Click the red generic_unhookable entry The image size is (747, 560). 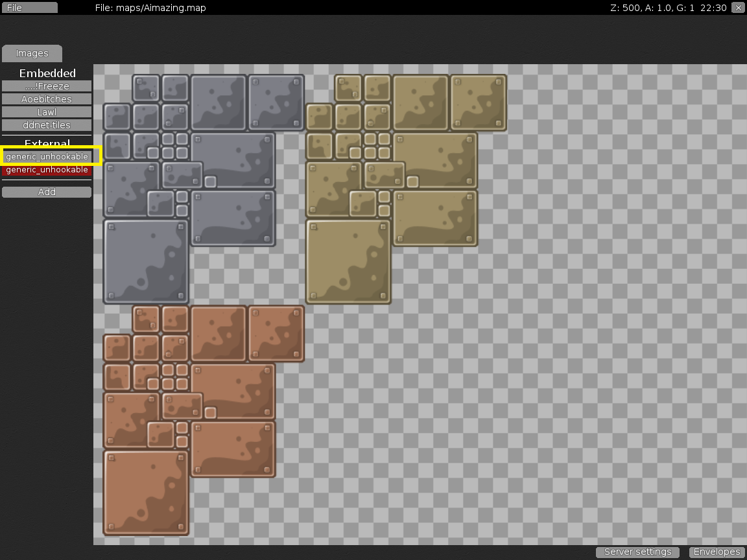tap(47, 170)
